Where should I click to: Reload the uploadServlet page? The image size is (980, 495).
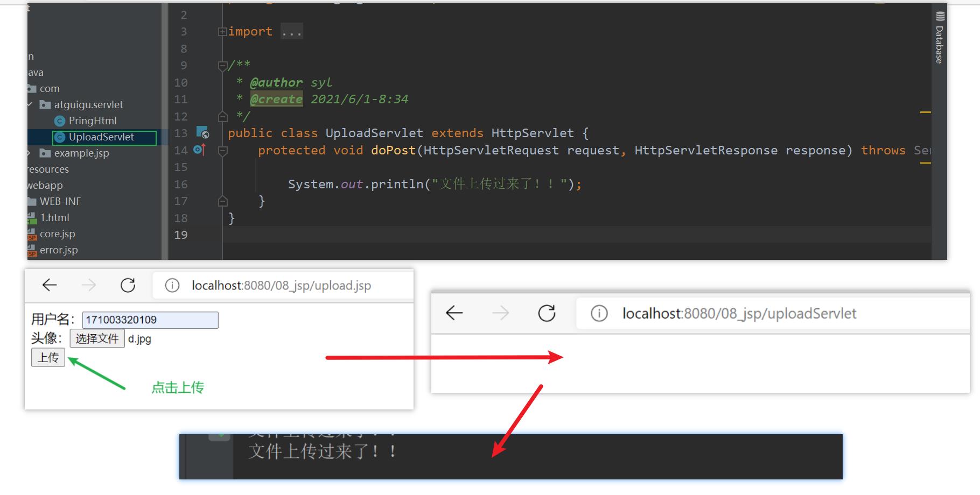click(547, 313)
